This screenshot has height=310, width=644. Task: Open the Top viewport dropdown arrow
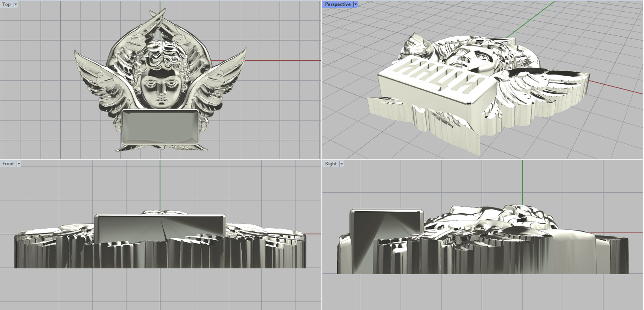16,4
